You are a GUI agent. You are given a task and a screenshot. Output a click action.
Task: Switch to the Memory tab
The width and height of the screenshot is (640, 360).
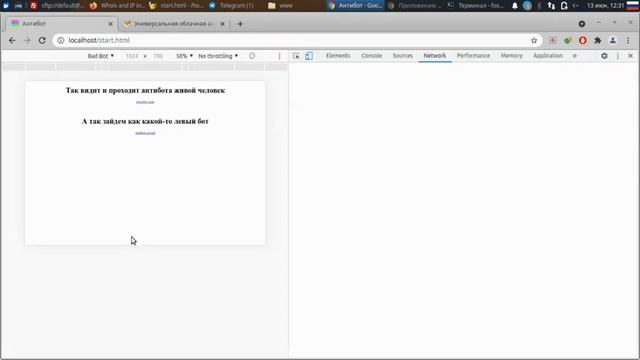point(511,56)
